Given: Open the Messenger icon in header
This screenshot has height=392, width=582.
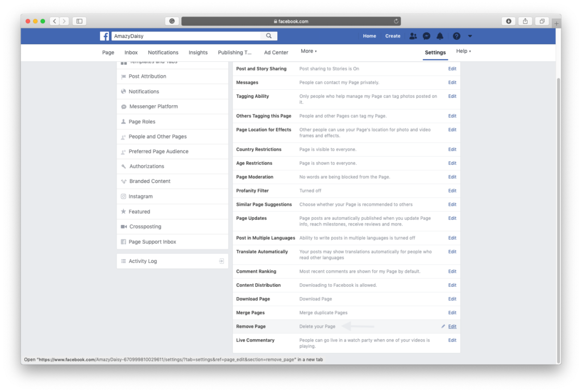Looking at the screenshot, I should [x=426, y=36].
